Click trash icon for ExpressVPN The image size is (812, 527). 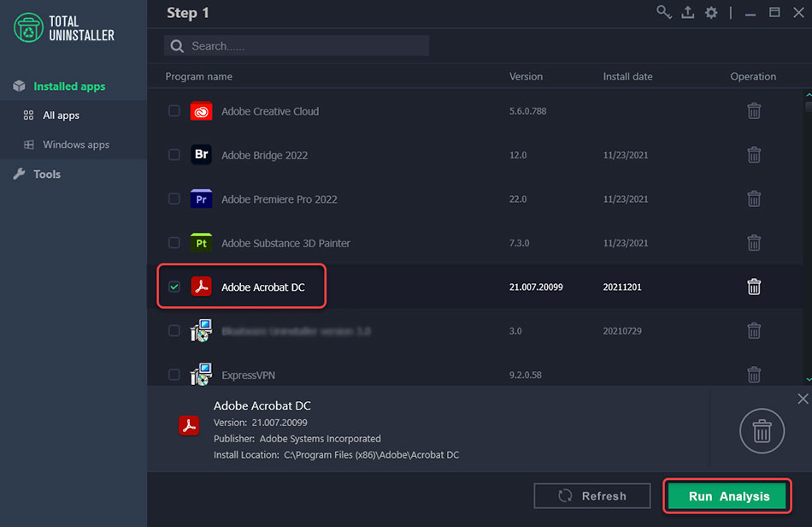pos(754,374)
